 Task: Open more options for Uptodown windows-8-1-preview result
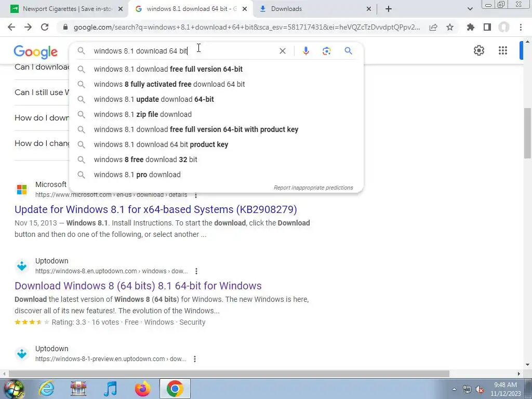tap(195, 359)
